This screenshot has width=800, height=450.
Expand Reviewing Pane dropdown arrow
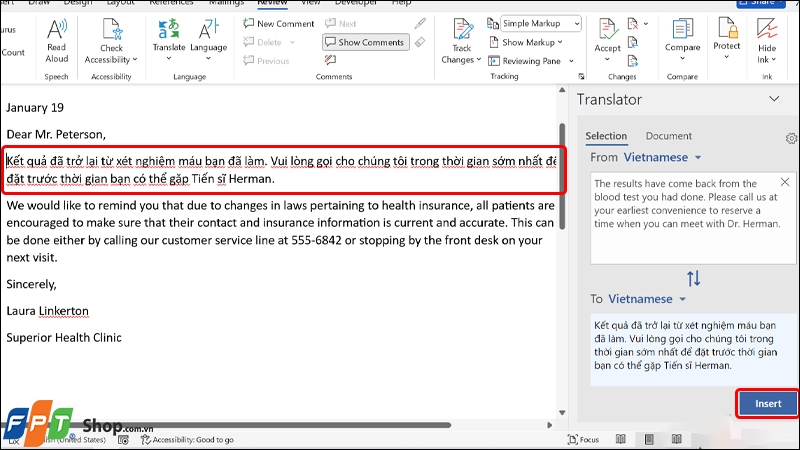[x=571, y=61]
